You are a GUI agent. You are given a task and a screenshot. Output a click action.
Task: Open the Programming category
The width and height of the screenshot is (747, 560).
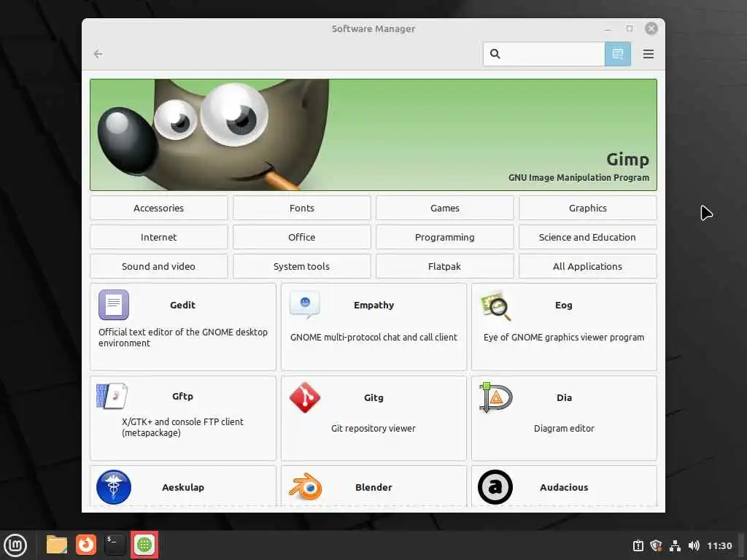(x=444, y=237)
